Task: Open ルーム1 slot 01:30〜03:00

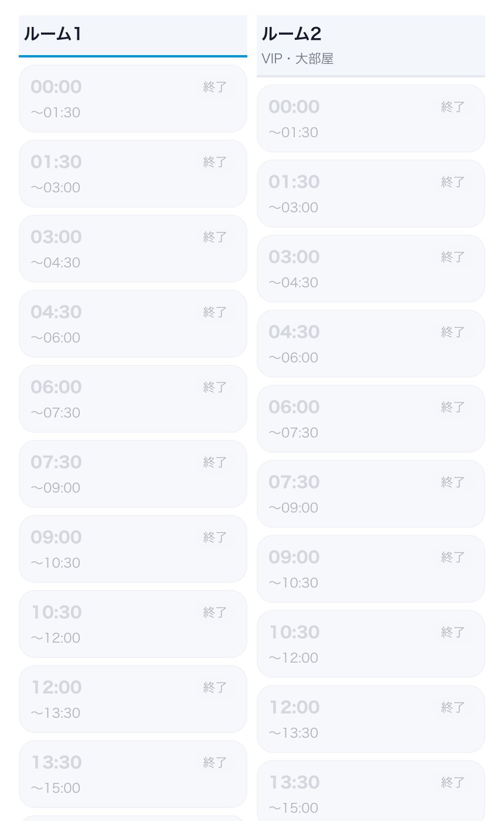Action: 133,174
